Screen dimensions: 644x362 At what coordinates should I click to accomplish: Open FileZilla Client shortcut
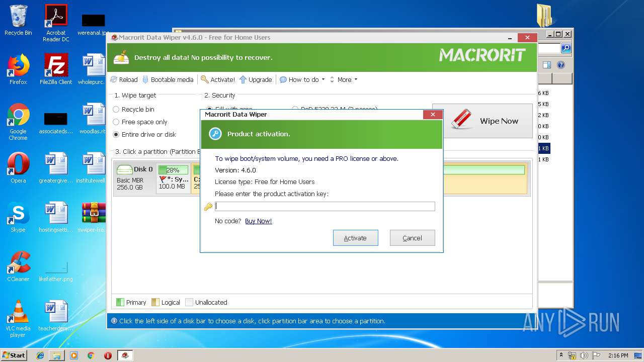tap(56, 69)
